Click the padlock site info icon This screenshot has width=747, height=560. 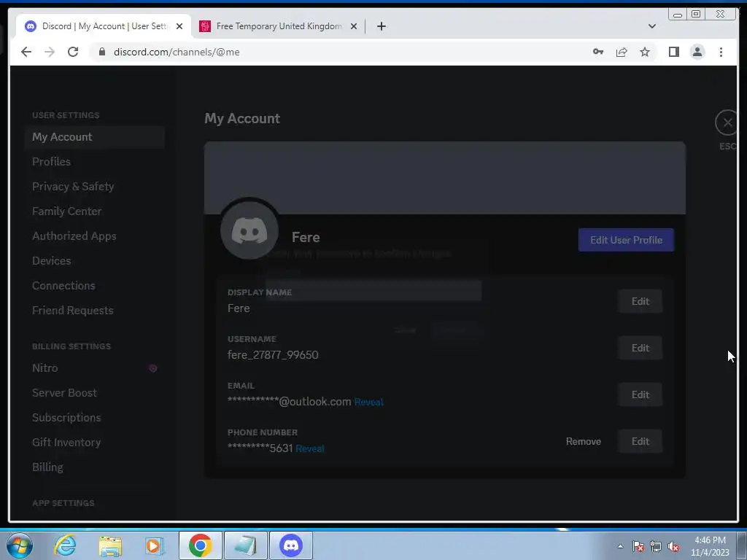tap(102, 52)
